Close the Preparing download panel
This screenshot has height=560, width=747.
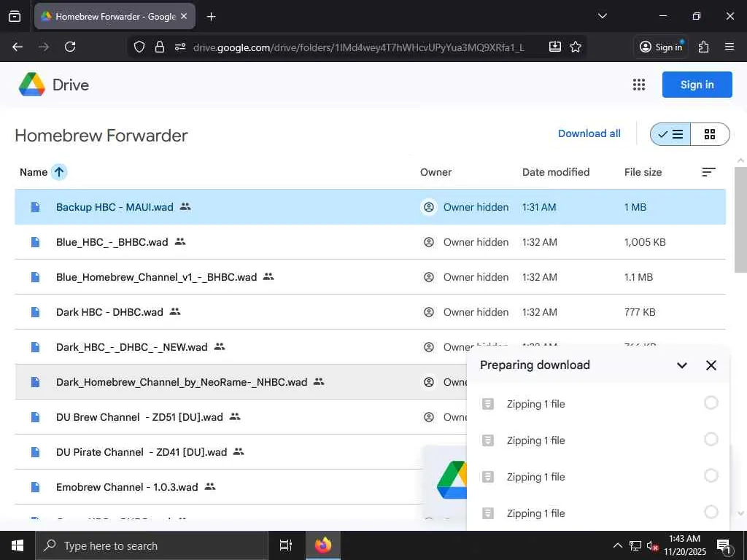(x=711, y=365)
